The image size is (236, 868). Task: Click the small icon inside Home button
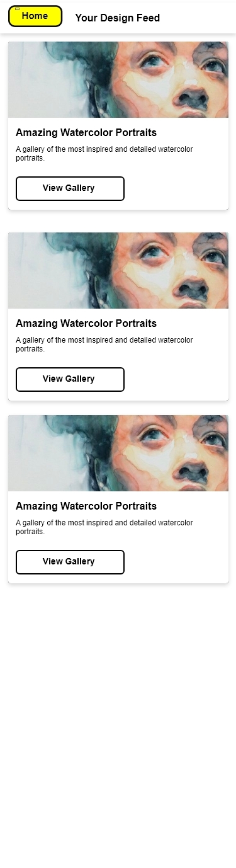(17, 9)
